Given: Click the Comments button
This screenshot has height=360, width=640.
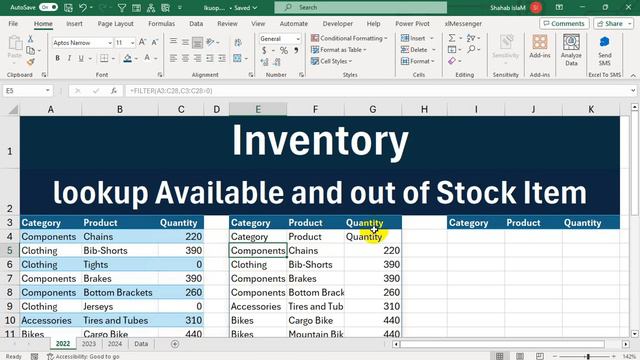Looking at the screenshot, I should [564, 24].
